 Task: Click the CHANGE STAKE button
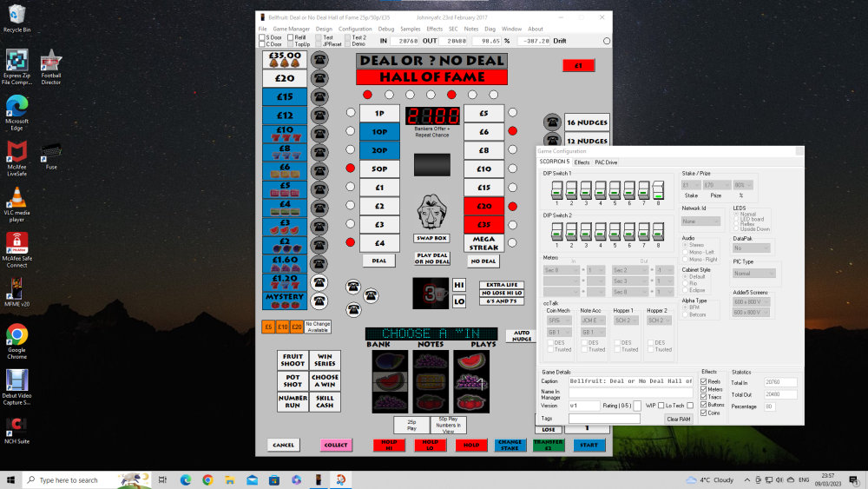tap(510, 445)
